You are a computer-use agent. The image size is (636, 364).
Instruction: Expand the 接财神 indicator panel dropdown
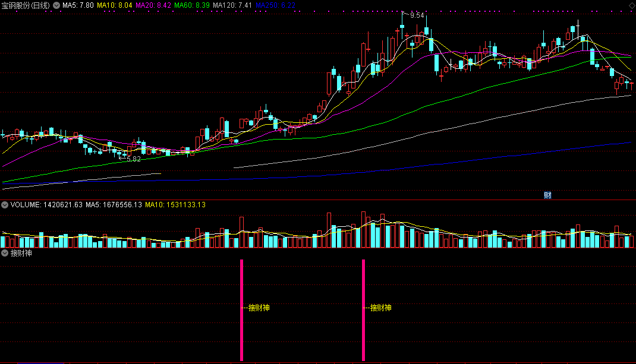tap(5, 254)
